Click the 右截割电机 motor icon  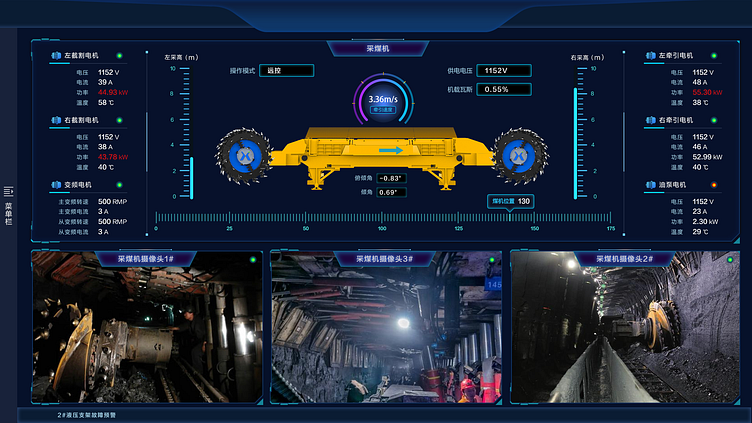(x=56, y=120)
